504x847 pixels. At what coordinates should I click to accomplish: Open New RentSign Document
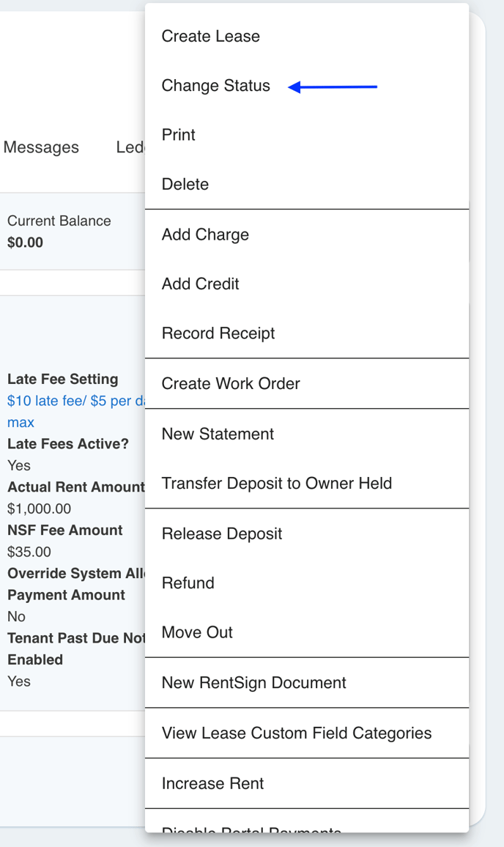click(x=254, y=683)
